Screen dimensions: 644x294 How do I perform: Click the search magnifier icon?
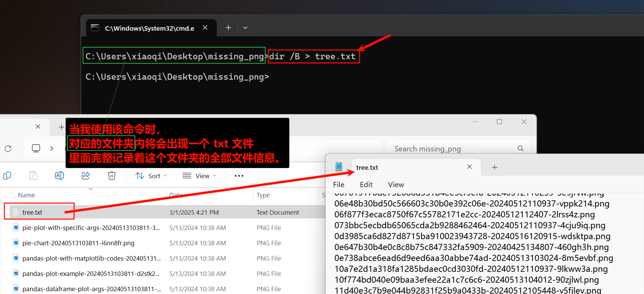pyautogui.click(x=520, y=148)
